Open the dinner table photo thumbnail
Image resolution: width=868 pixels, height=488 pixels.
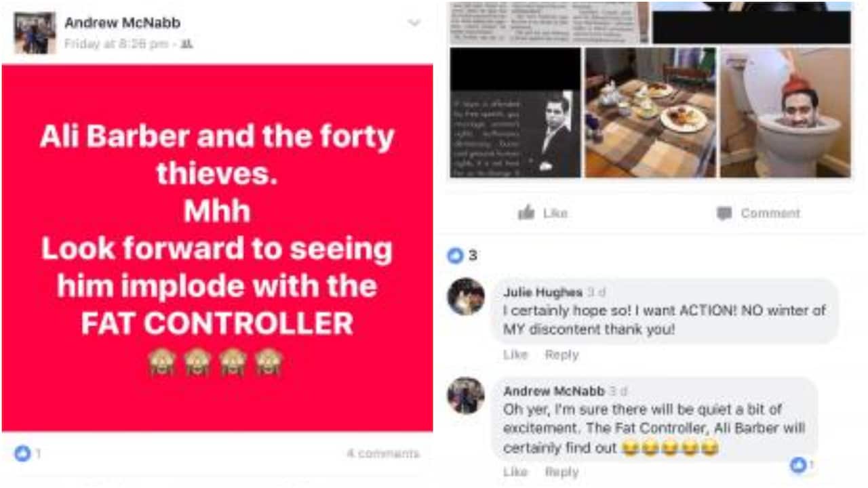click(650, 112)
